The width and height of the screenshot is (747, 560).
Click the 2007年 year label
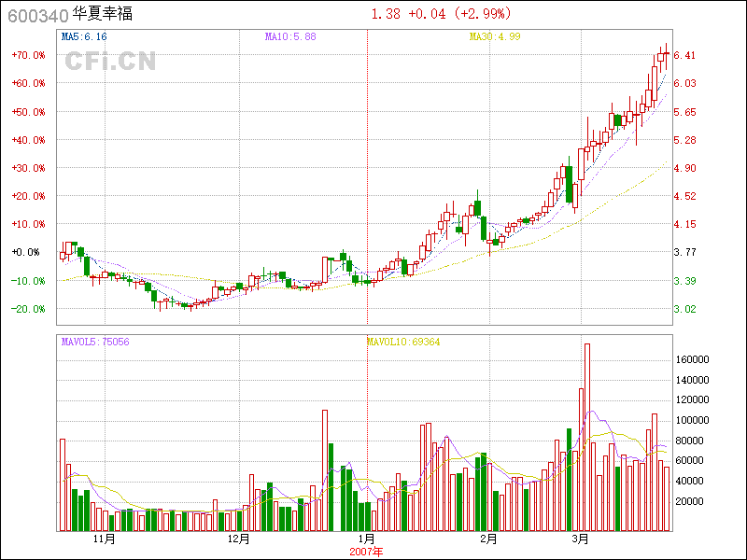click(x=367, y=552)
